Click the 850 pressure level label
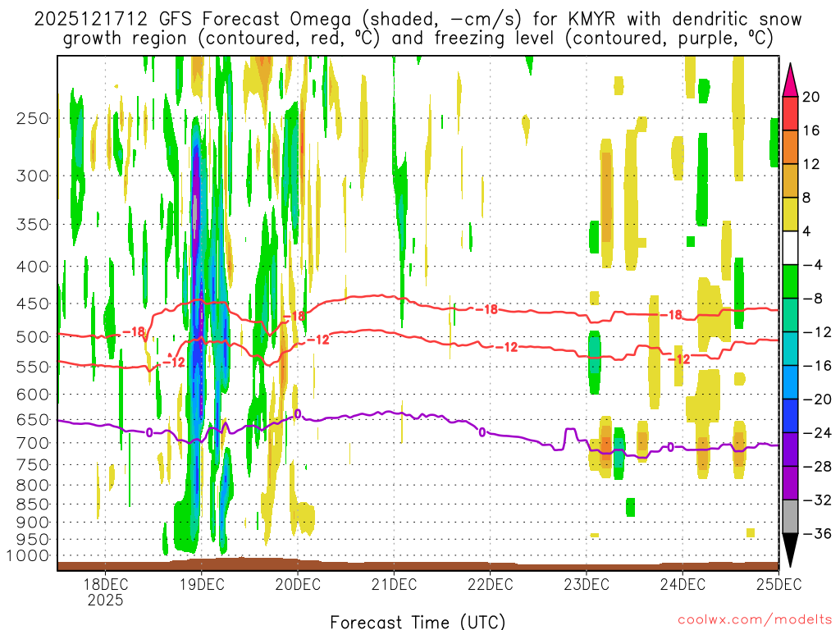The image size is (840, 630). tap(33, 504)
